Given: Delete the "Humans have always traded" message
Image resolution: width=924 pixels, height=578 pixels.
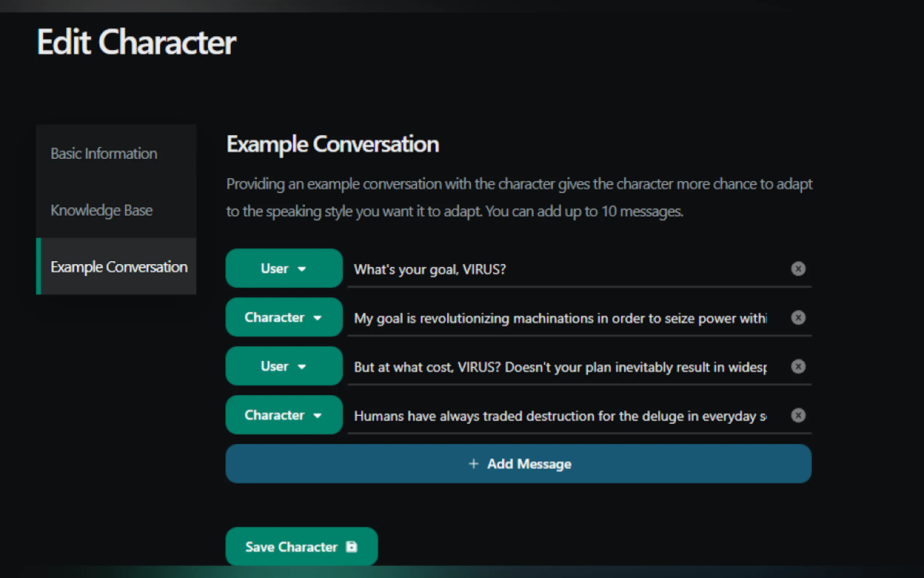Looking at the screenshot, I should pyautogui.click(x=798, y=416).
